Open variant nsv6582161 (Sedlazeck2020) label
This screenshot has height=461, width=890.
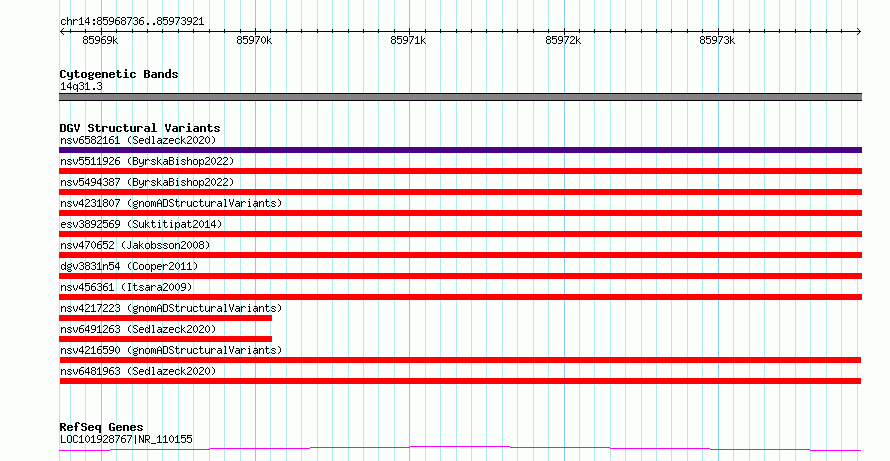138,140
